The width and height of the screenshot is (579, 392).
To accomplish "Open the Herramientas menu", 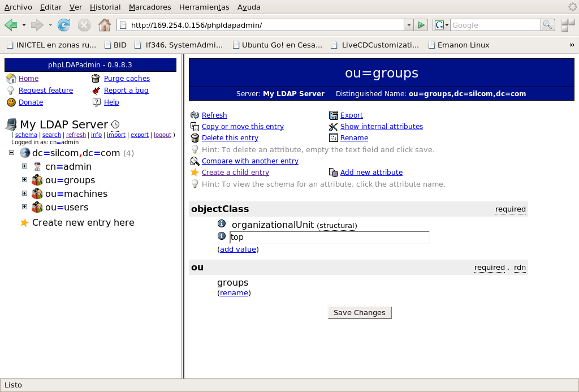I will point(204,7).
